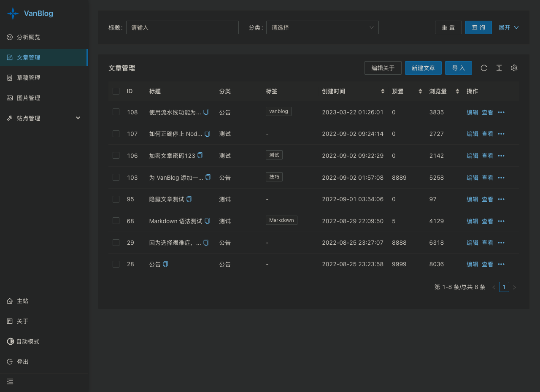
Task: Open 草稿管理 in the sidebar
Action: [x=44, y=78]
